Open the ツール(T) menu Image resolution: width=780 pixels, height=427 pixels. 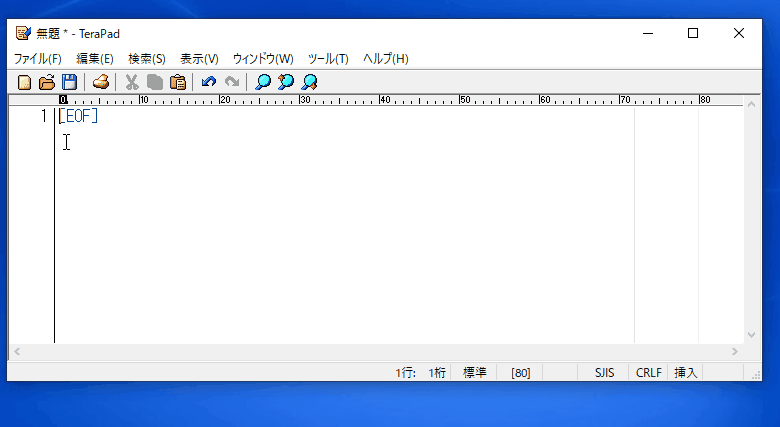tap(328, 59)
